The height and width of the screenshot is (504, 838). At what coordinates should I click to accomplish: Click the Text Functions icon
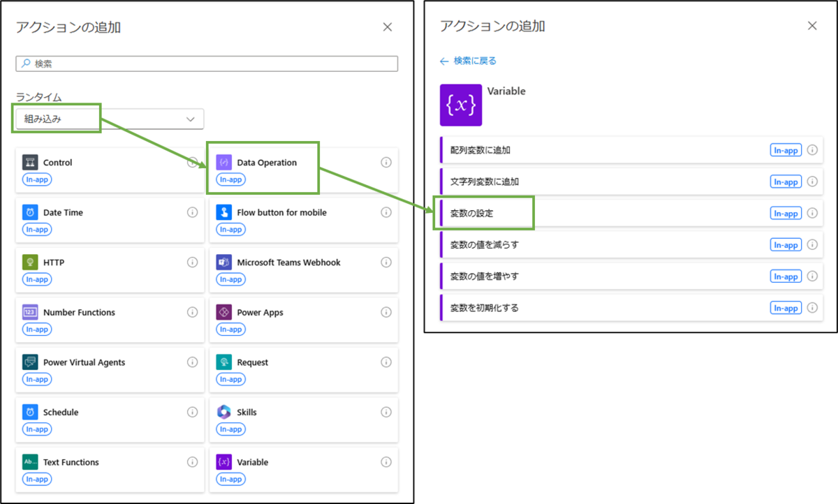pyautogui.click(x=30, y=462)
